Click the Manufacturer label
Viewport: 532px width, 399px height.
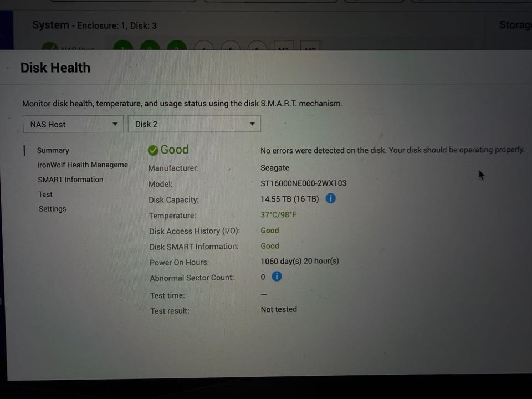173,168
